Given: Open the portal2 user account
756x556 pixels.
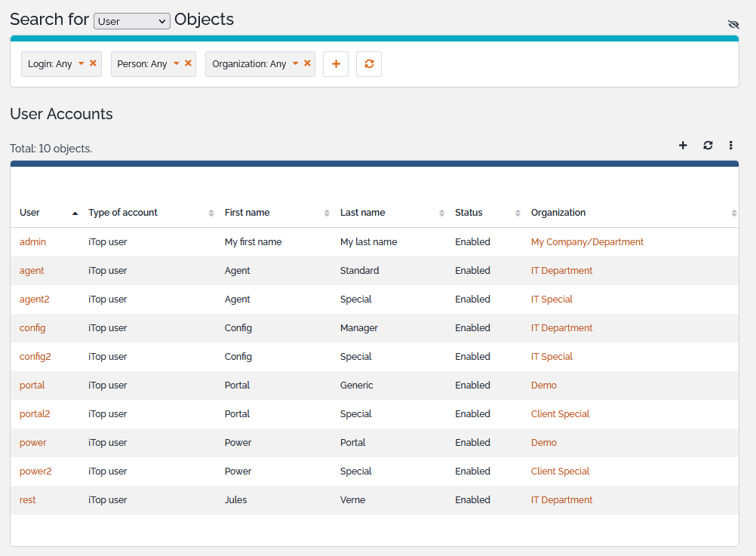Looking at the screenshot, I should coord(35,414).
